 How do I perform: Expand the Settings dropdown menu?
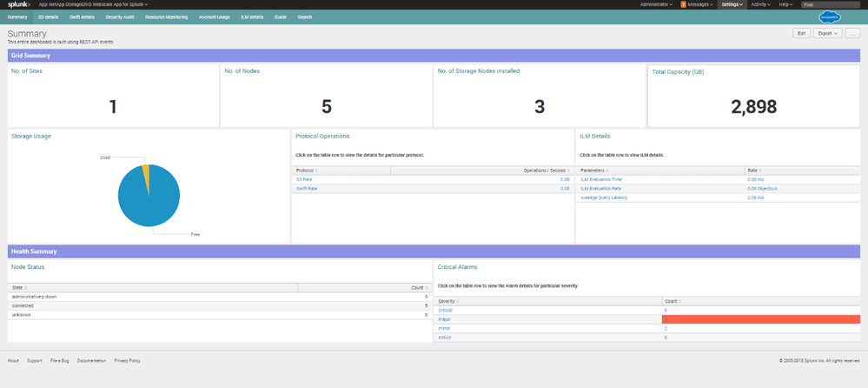[x=732, y=4]
